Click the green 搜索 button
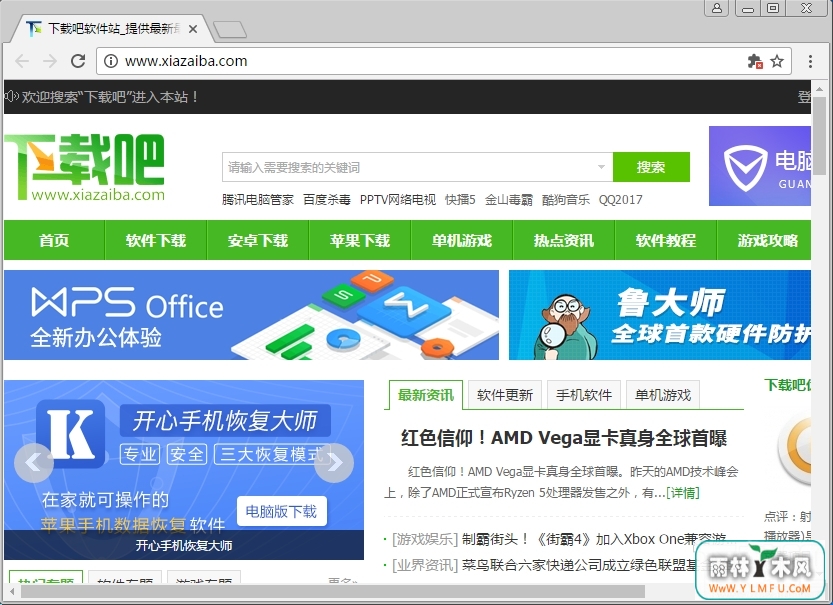This screenshot has height=605, width=833. [x=651, y=167]
